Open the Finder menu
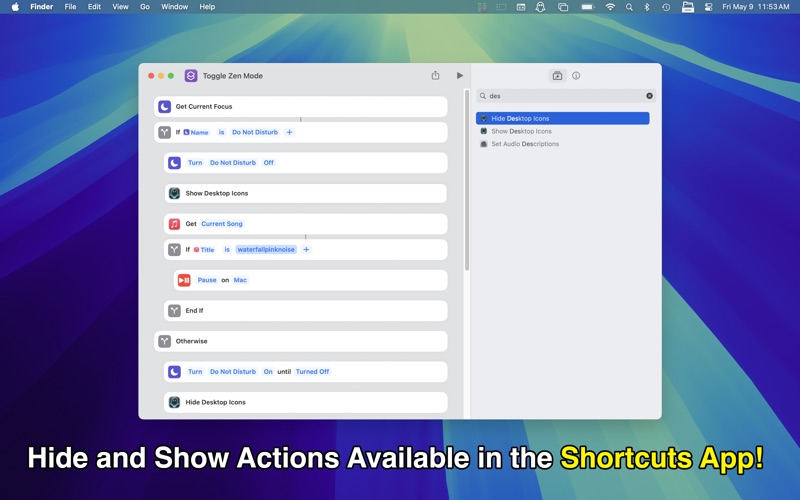This screenshot has width=800, height=500. (x=41, y=7)
